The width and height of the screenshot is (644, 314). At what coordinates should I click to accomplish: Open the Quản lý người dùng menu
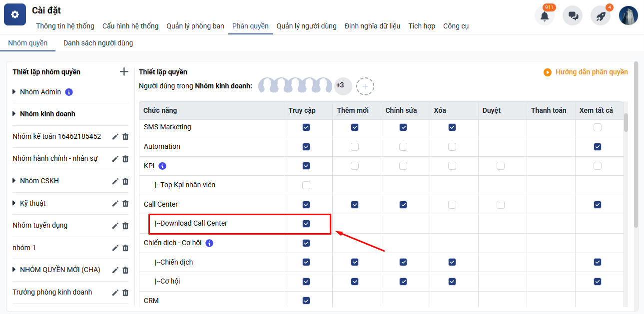click(306, 26)
